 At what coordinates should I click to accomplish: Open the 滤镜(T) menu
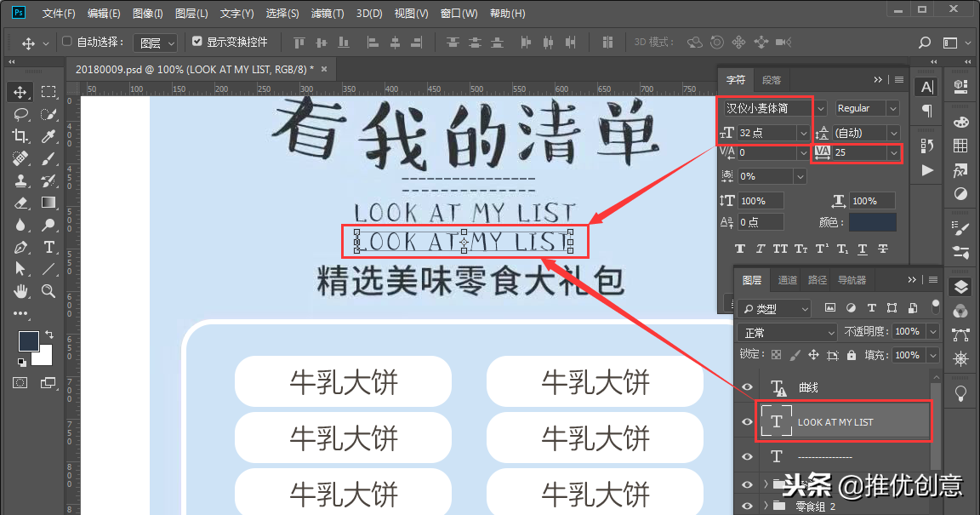click(x=327, y=13)
